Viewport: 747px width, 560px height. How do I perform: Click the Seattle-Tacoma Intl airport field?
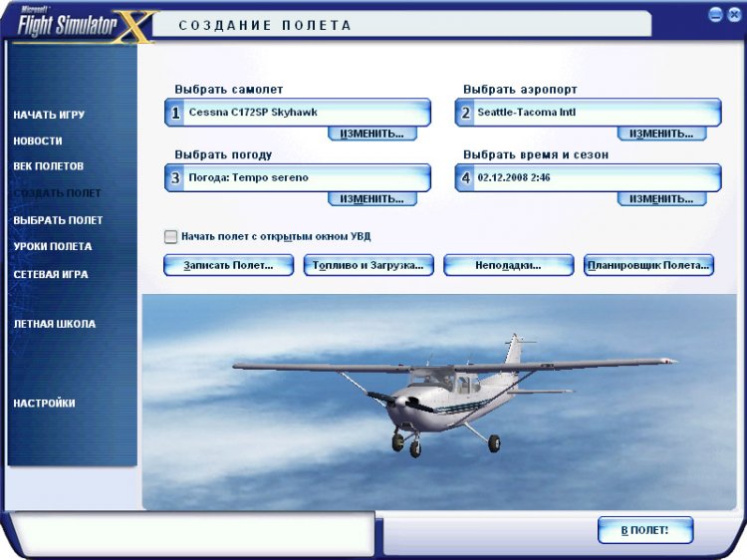(x=588, y=113)
